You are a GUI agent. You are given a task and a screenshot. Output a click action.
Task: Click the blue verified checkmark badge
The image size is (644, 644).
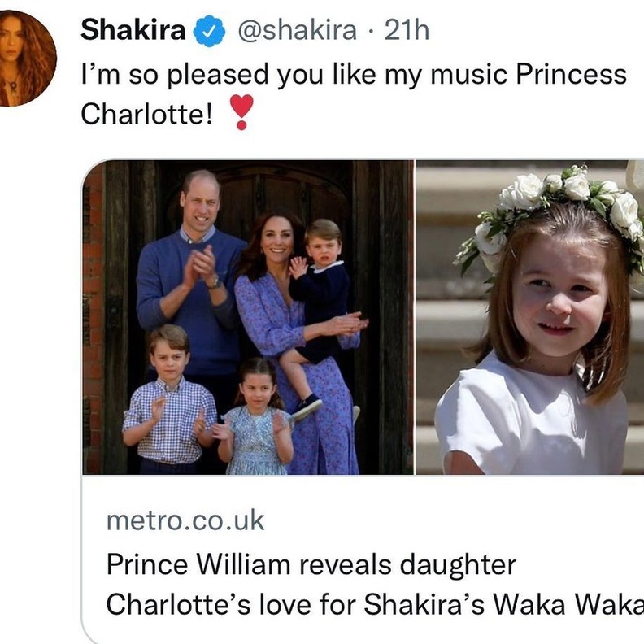click(x=210, y=31)
